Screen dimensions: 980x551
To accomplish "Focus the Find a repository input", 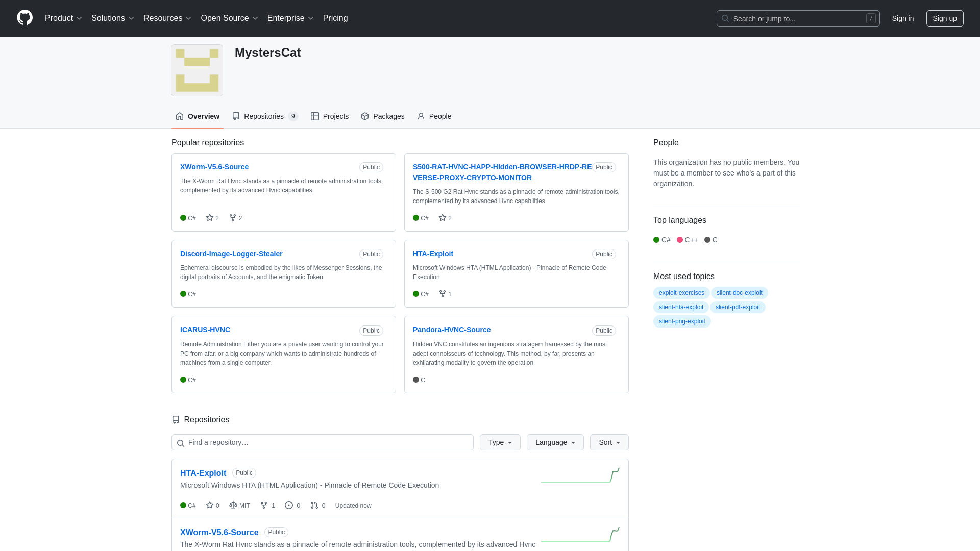I will [323, 442].
